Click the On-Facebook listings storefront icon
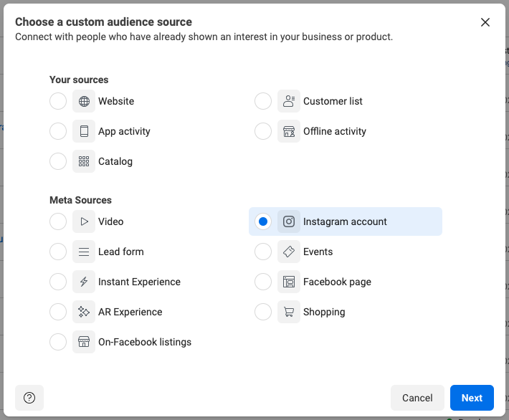509x420 pixels. point(84,342)
